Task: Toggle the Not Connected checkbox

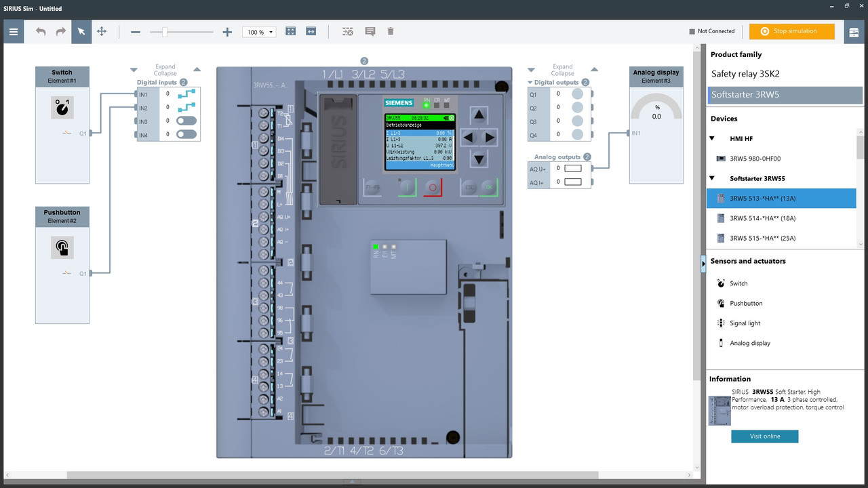Action: [x=692, y=31]
